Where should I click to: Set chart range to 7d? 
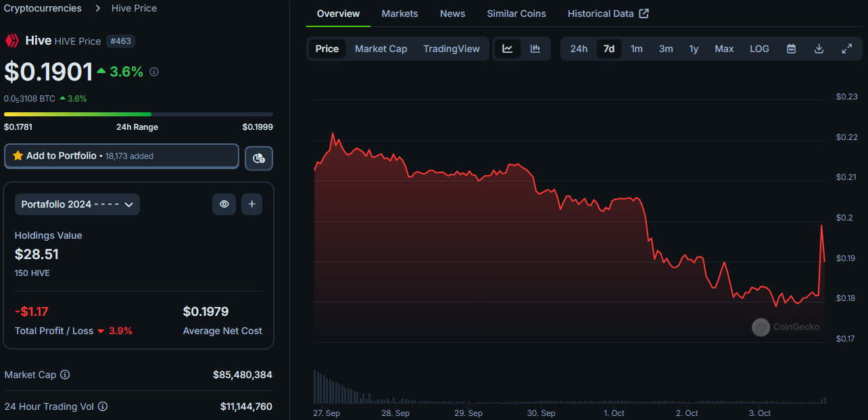(x=609, y=49)
